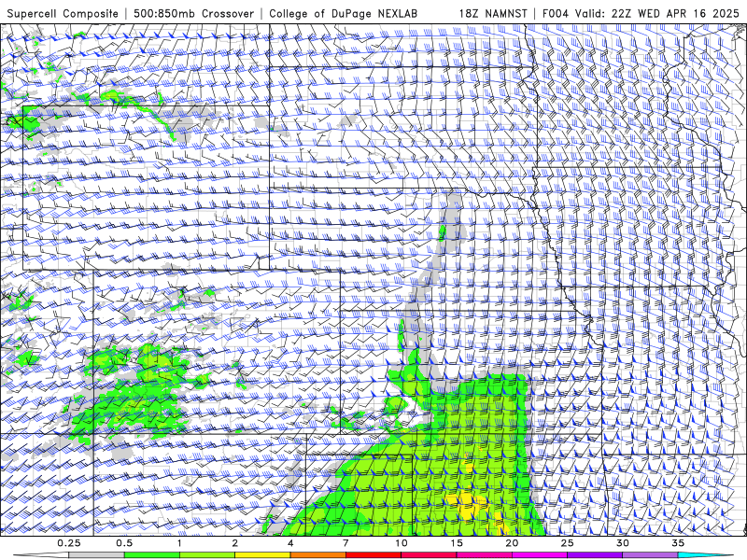
Task: Select "College of DuPage NEXLAB" header text
Action: [343, 14]
